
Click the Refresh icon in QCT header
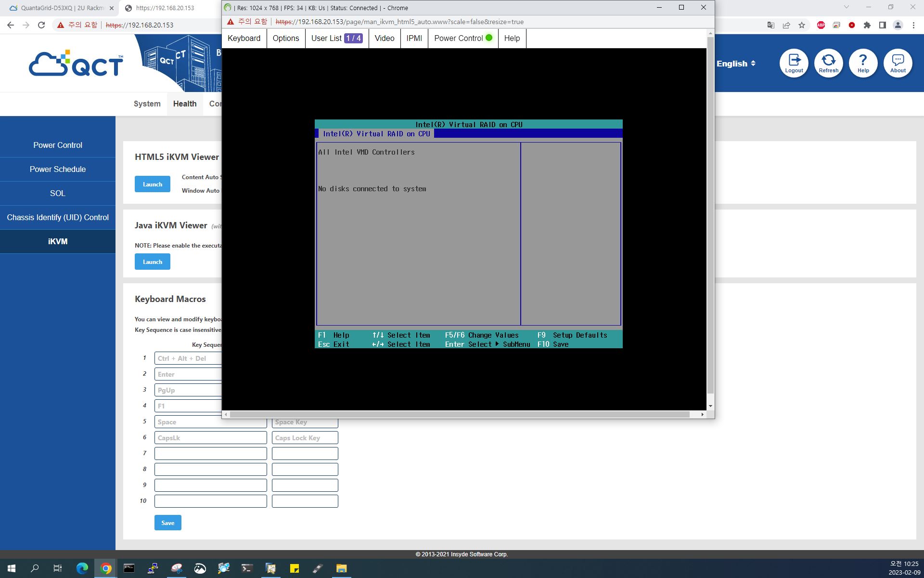pos(828,63)
